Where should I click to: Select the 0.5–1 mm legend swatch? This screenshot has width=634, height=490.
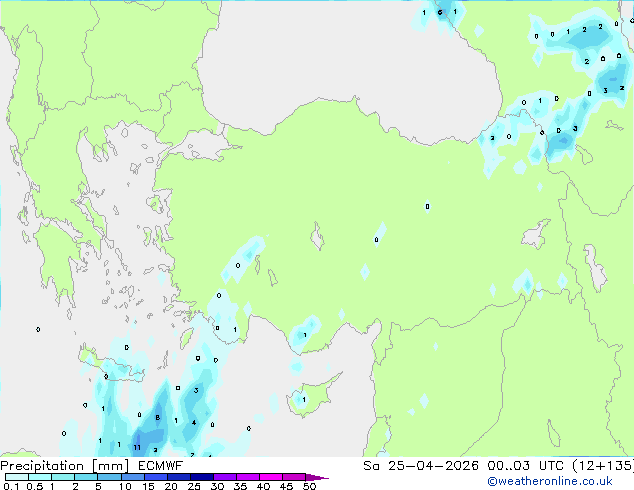[x=40, y=477]
